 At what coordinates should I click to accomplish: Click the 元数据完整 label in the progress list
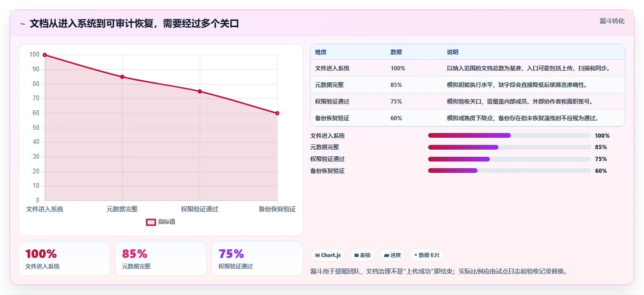tap(325, 147)
